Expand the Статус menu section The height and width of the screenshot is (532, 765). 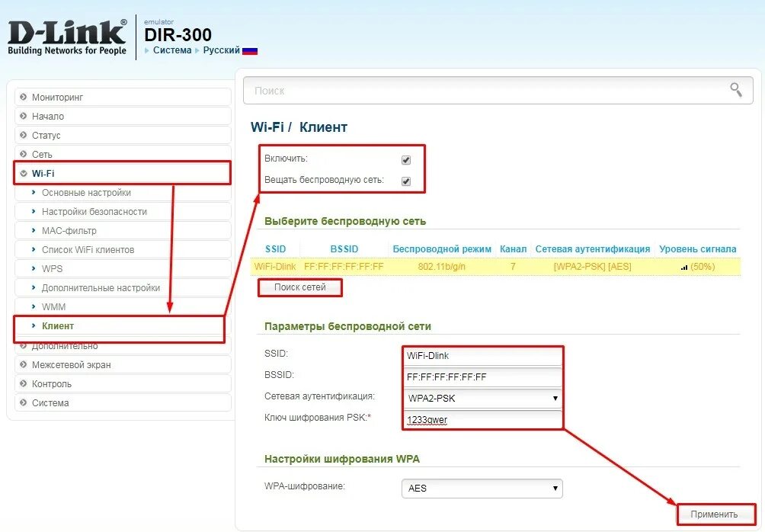pyautogui.click(x=123, y=135)
